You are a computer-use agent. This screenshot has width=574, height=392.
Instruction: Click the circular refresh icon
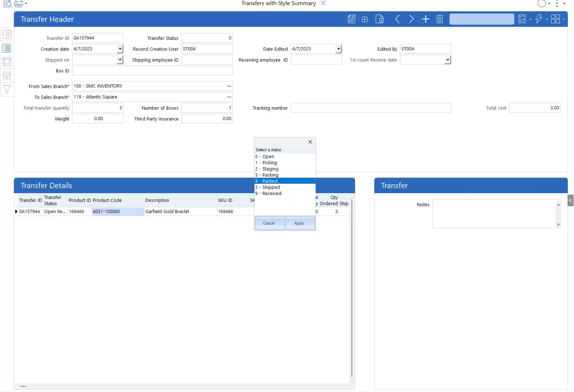(x=541, y=3)
